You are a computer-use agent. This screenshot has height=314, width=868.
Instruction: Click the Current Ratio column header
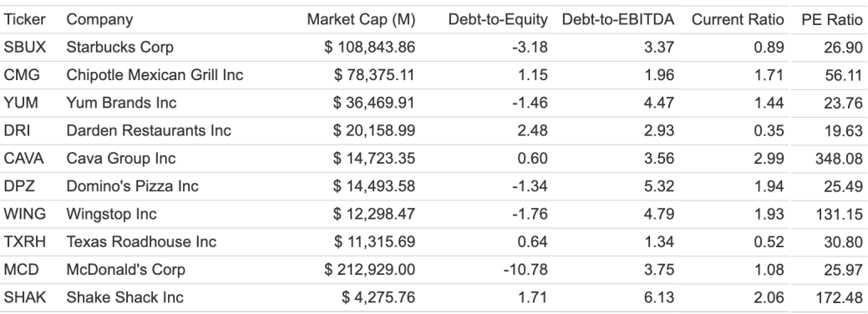coord(738,19)
